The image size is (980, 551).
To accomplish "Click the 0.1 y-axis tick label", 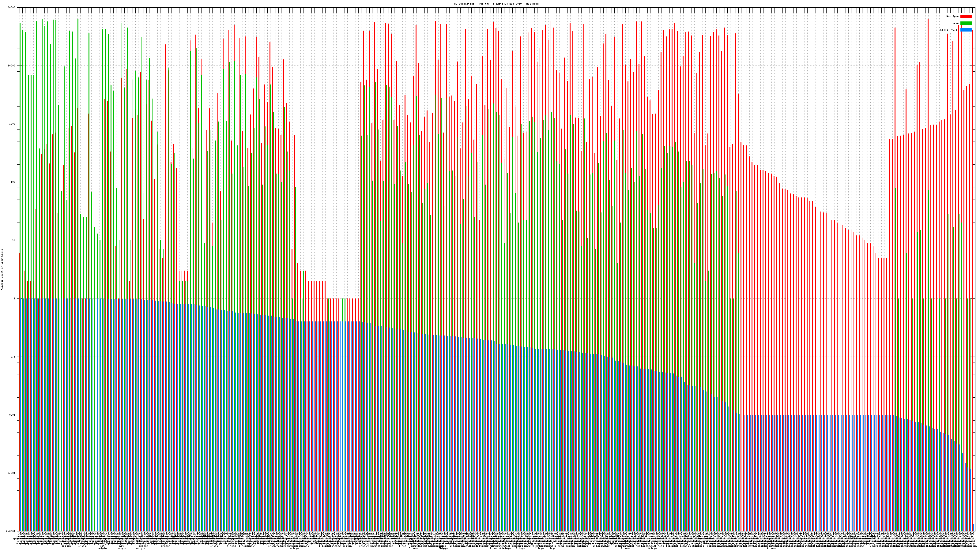I will pos(13,357).
